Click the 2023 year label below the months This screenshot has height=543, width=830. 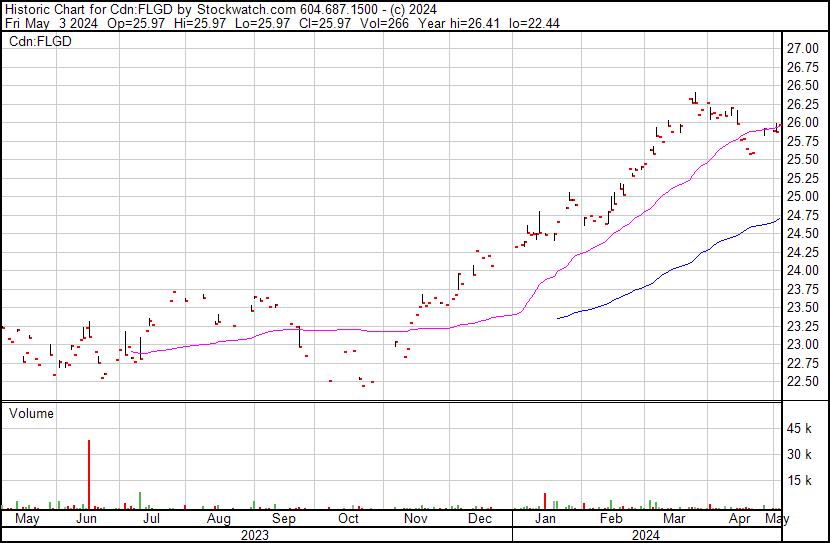coord(255,535)
